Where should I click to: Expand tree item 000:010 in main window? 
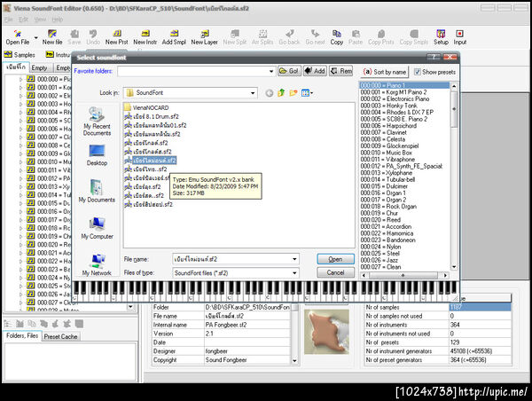[20, 162]
